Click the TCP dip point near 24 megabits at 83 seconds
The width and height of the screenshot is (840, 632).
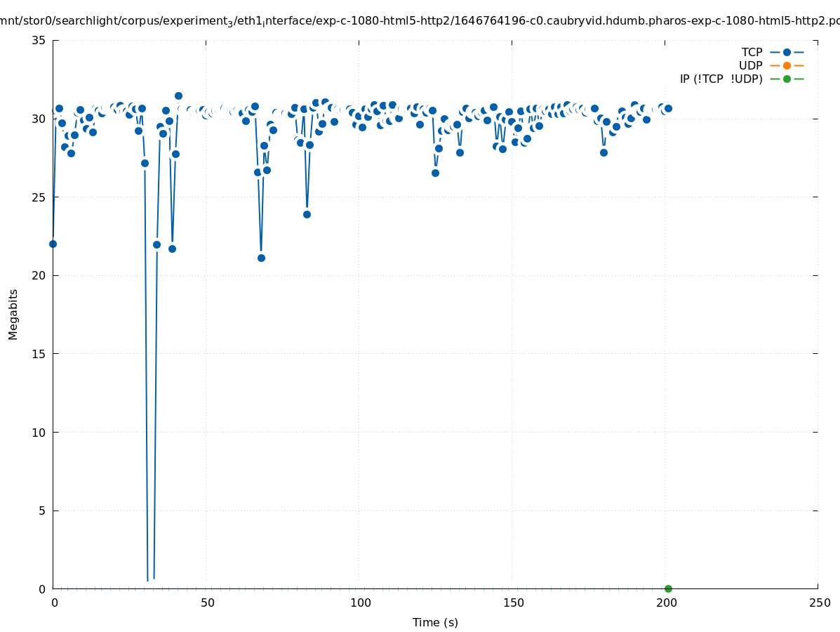[x=307, y=214]
